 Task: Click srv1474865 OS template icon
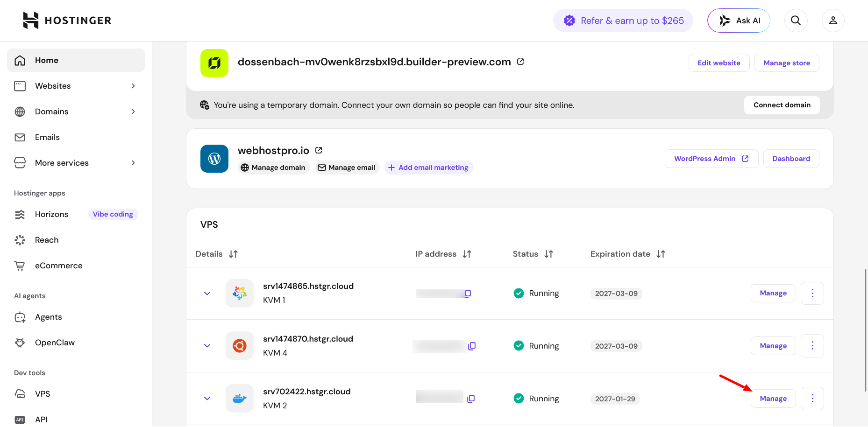pyautogui.click(x=240, y=293)
